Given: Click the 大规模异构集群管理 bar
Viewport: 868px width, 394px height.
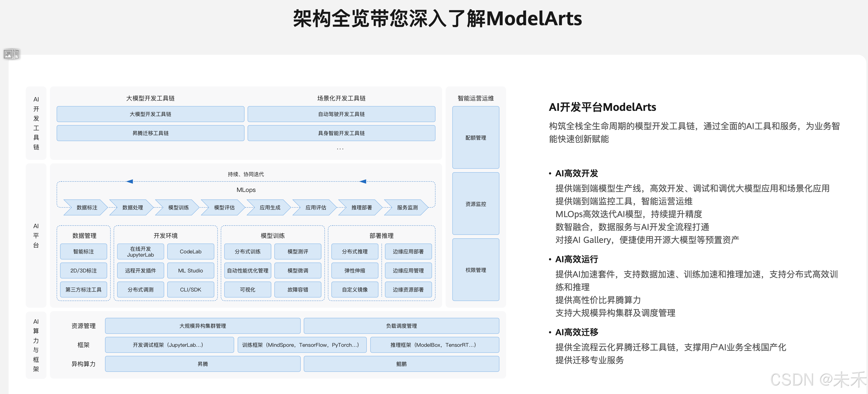Looking at the screenshot, I should (x=202, y=326).
